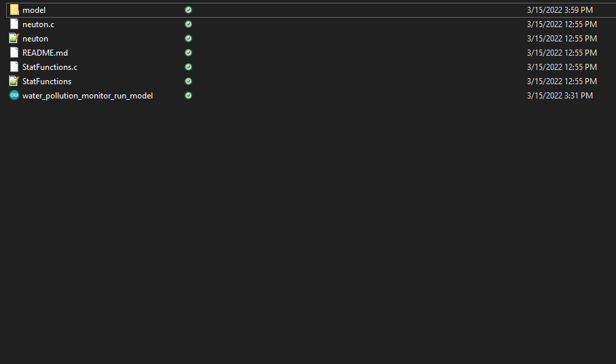Select the water_pollution_monitor_run_model sketch name
Screen dimensions: 616x364
click(x=88, y=96)
